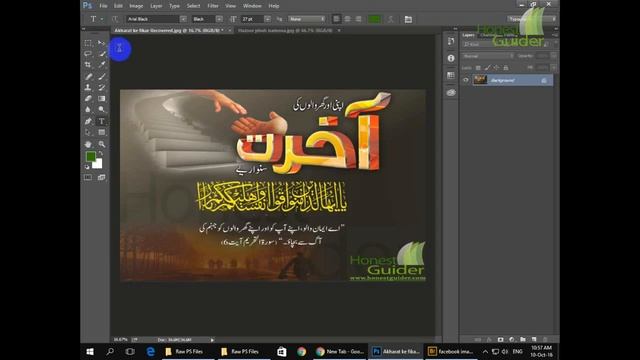Open the tool preset picker arrow
640x360 pixels.
pyautogui.click(x=102, y=19)
